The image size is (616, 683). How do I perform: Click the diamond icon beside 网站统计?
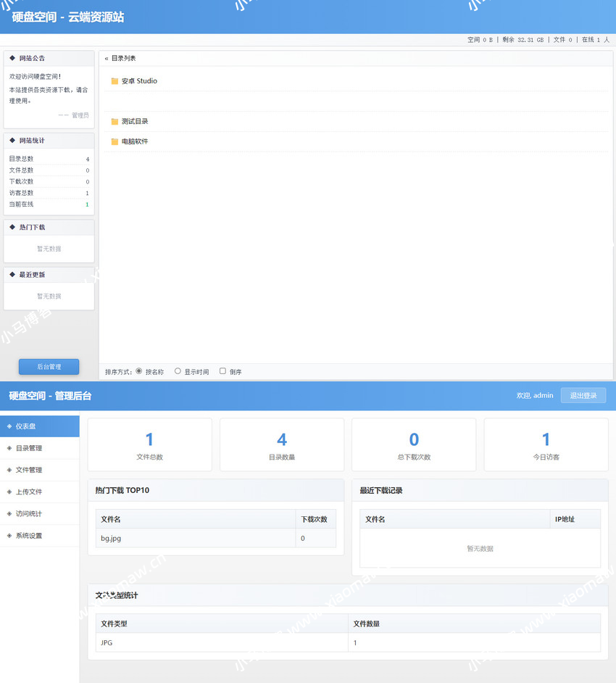[x=12, y=141]
